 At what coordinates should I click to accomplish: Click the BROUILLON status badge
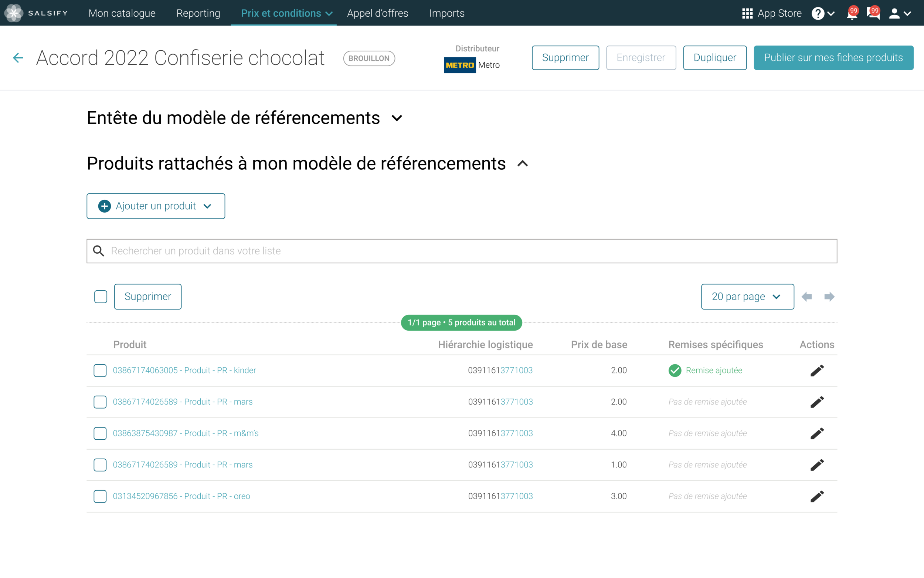click(369, 58)
